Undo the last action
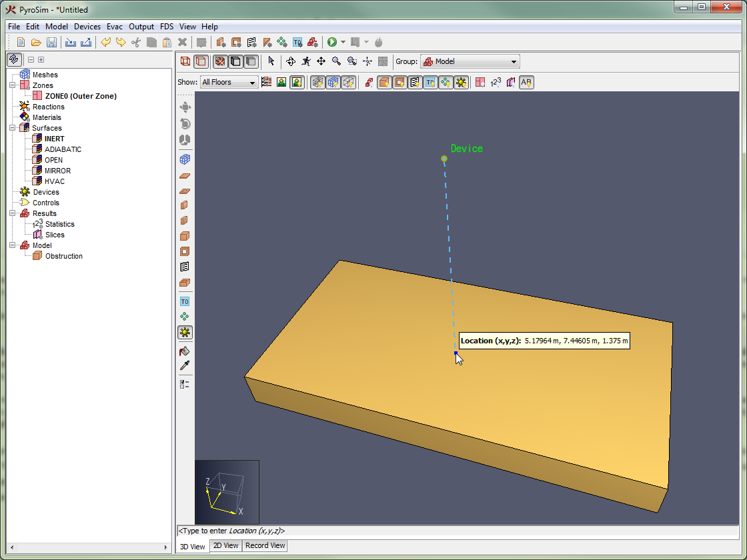Screen dimensions: 747x560 pyautogui.click(x=105, y=43)
